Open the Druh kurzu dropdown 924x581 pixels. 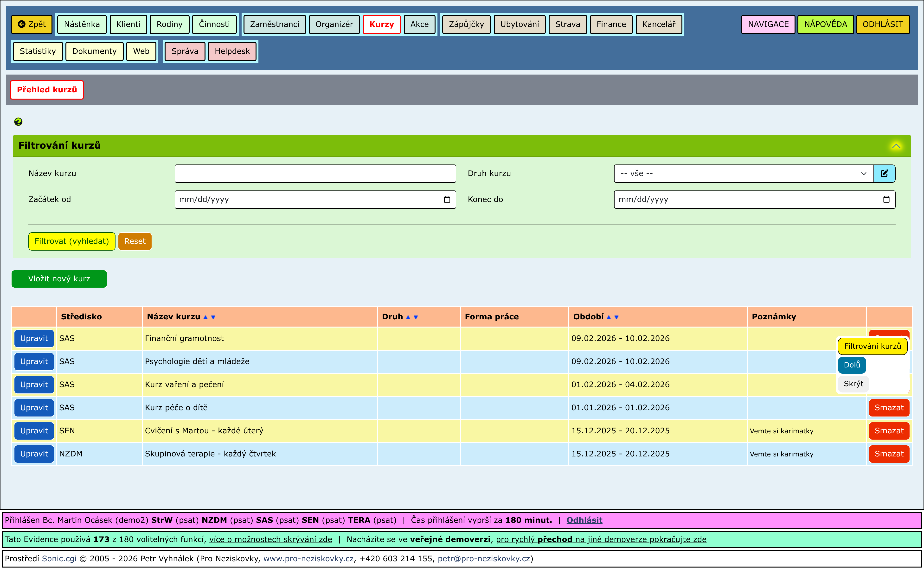[x=743, y=173]
